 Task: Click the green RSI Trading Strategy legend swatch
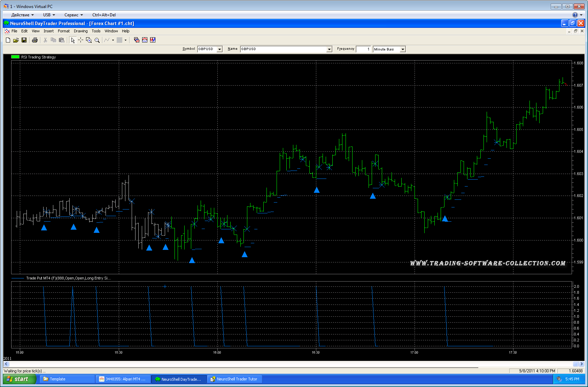pos(15,57)
